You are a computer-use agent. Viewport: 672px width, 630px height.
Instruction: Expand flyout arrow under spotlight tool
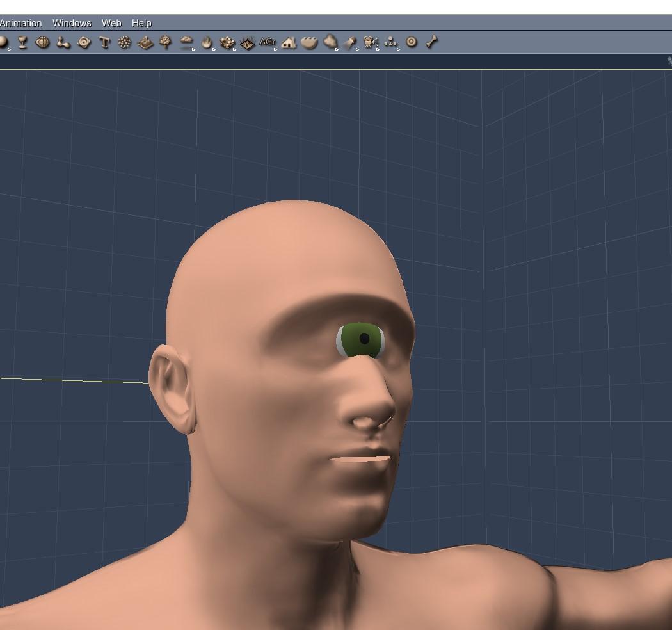[357, 50]
